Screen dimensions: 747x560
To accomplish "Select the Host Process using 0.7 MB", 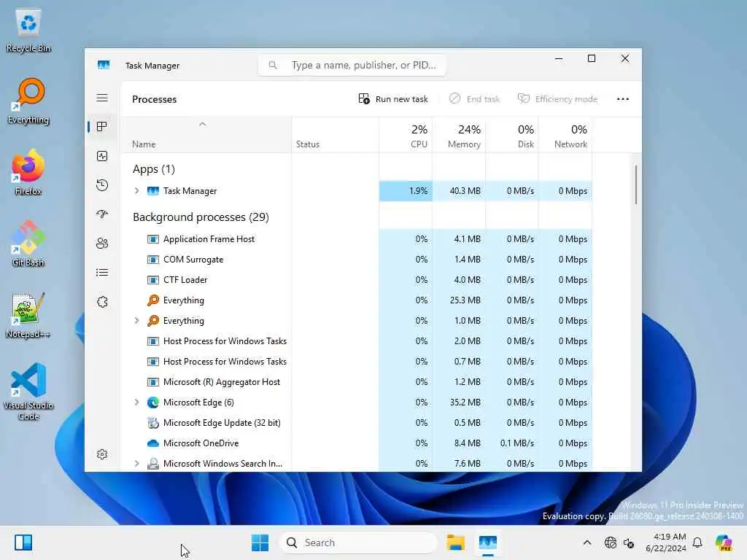I will [356, 362].
